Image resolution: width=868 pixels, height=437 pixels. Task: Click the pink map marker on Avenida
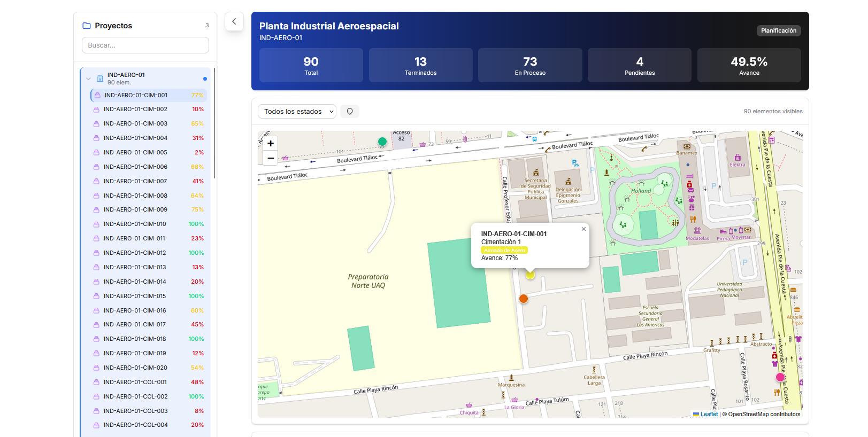tap(780, 377)
